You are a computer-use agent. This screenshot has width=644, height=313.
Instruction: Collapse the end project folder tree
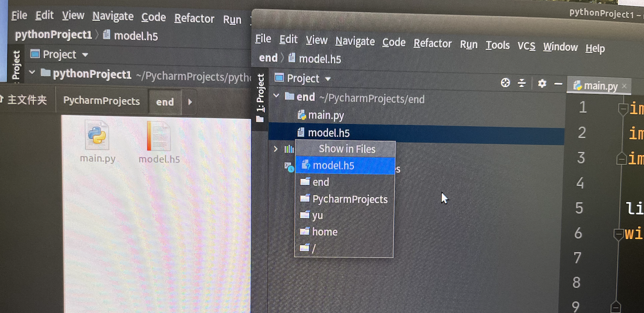276,96
